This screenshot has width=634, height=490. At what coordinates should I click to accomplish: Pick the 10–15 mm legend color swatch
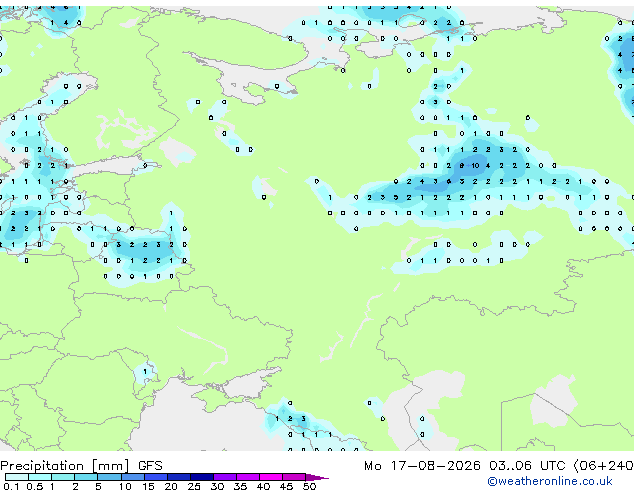[132, 477]
